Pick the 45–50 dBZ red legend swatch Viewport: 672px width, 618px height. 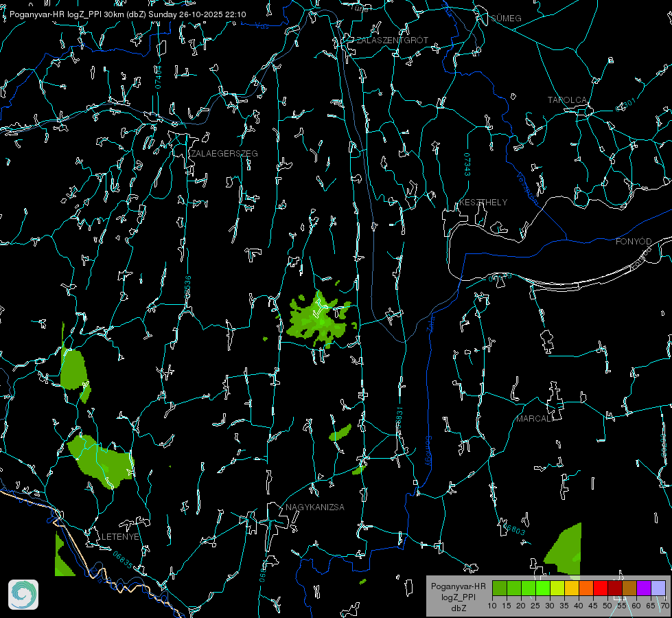pos(601,588)
